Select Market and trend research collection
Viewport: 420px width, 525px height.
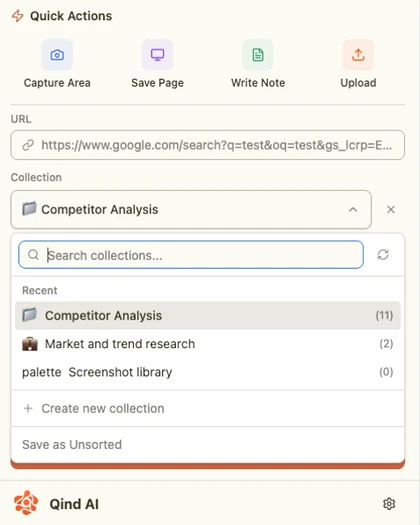coord(208,344)
